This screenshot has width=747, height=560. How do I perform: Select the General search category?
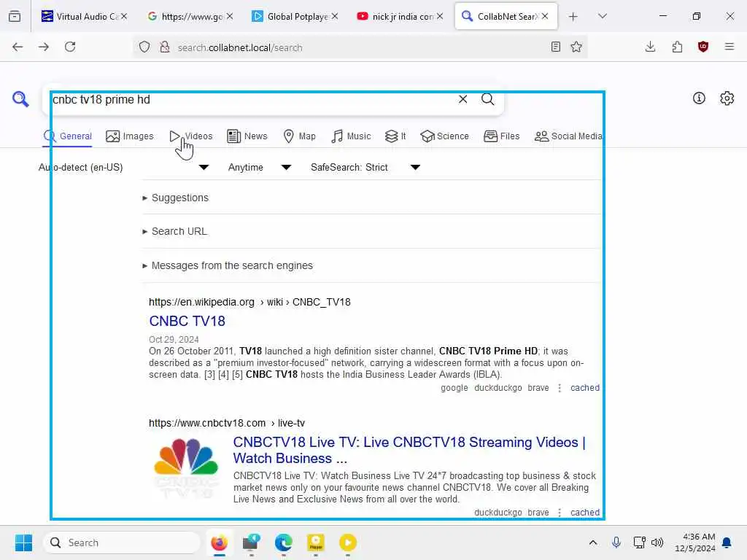click(x=68, y=136)
